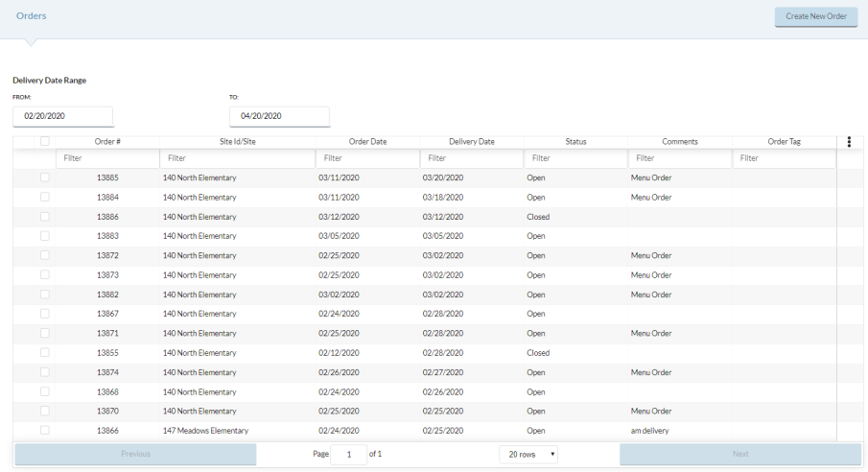
Task: Check the box for order 13868
Action: coord(45,391)
